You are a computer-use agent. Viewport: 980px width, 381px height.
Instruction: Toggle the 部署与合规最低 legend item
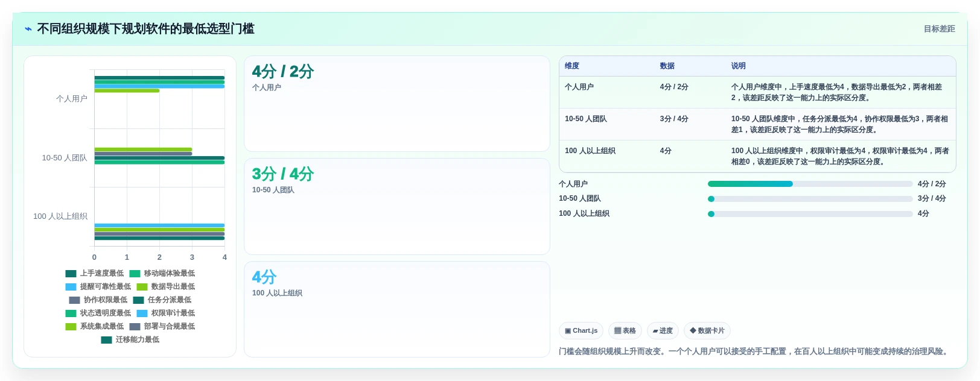click(x=162, y=327)
